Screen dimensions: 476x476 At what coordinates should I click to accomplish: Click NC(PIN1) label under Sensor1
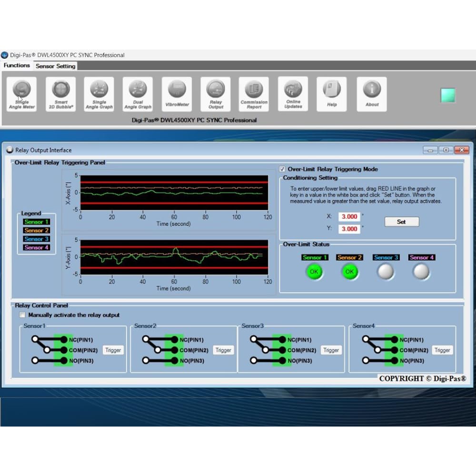[81, 340]
